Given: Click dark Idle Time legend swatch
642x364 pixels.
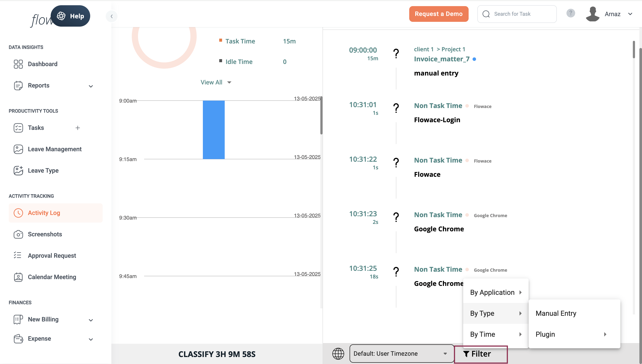Looking at the screenshot, I should coord(221,61).
